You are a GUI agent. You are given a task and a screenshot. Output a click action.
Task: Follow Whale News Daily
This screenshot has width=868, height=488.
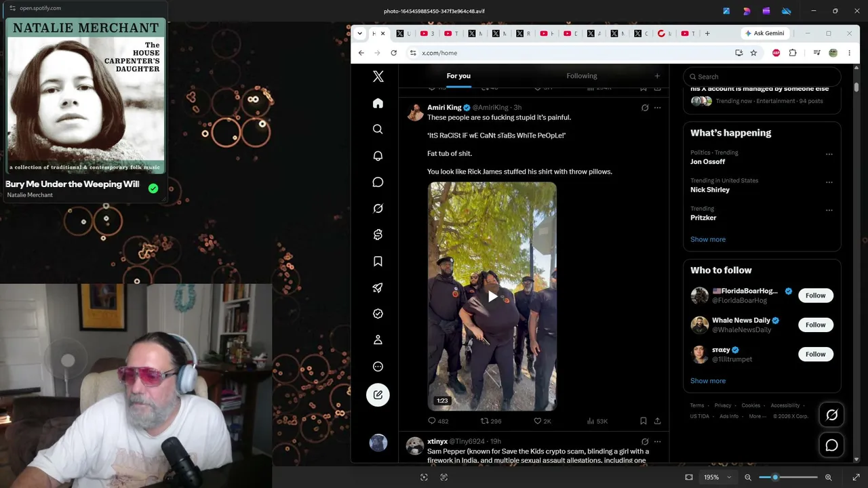815,325
